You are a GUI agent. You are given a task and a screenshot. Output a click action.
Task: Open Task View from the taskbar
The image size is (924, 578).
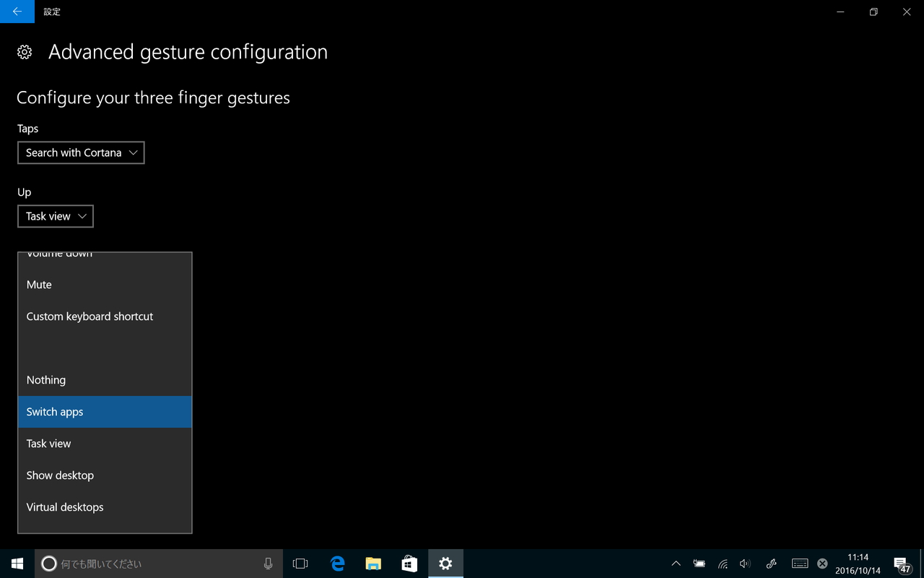tap(300, 564)
